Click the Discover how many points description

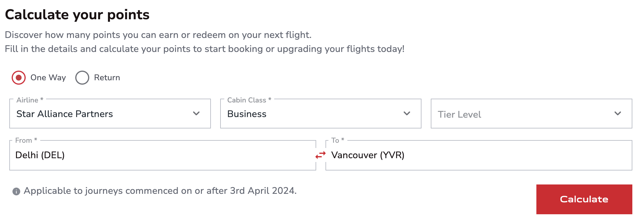pyautogui.click(x=158, y=35)
